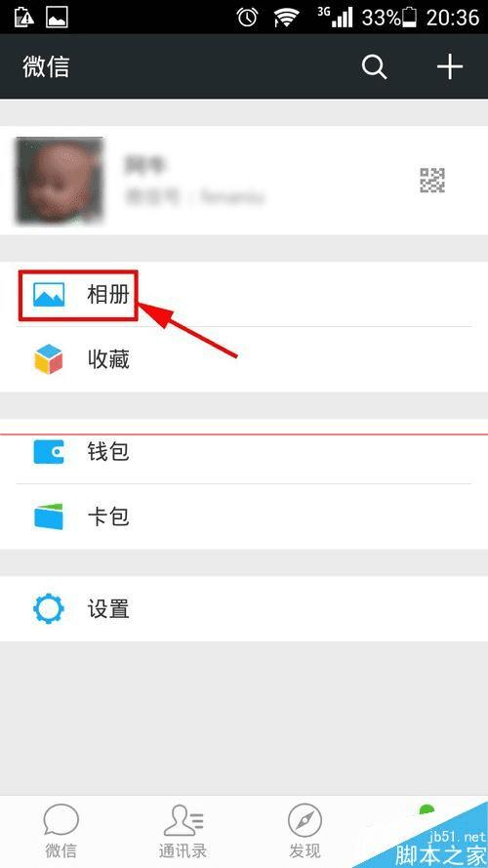The height and width of the screenshot is (868, 488).
Task: Open the 相册 album entry
Action: (244, 295)
